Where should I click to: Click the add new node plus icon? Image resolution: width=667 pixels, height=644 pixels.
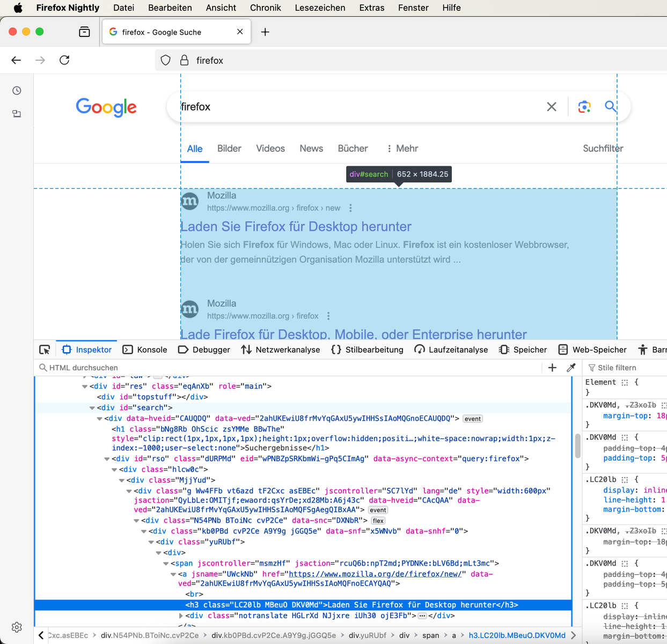(552, 368)
